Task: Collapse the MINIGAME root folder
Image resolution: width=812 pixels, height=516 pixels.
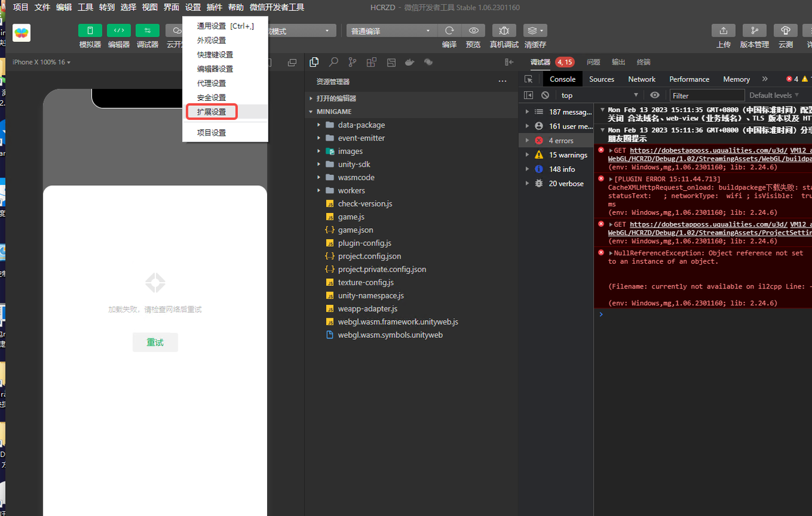Action: 411,112
